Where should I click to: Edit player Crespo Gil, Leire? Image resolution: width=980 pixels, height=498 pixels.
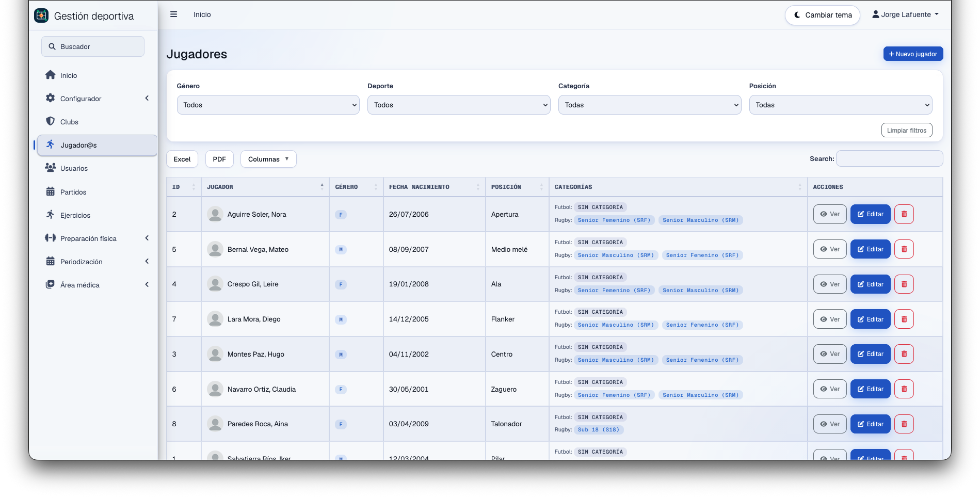coord(871,284)
